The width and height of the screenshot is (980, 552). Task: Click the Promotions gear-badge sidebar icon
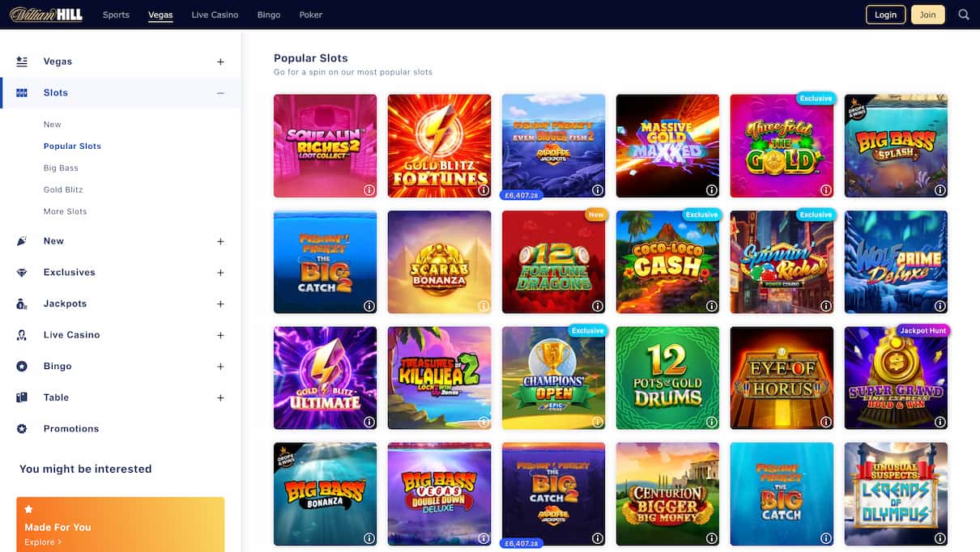point(22,429)
